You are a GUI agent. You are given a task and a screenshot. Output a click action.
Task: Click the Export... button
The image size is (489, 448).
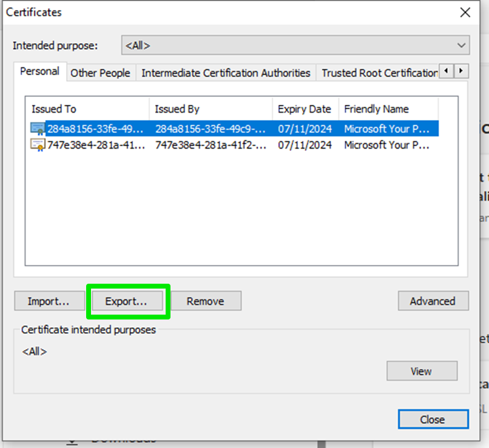tap(127, 301)
